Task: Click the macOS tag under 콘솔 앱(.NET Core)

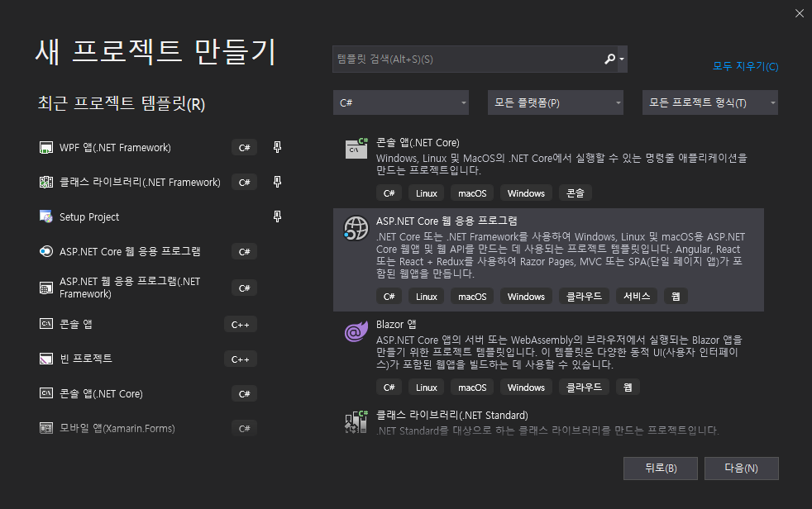Action: (472, 193)
